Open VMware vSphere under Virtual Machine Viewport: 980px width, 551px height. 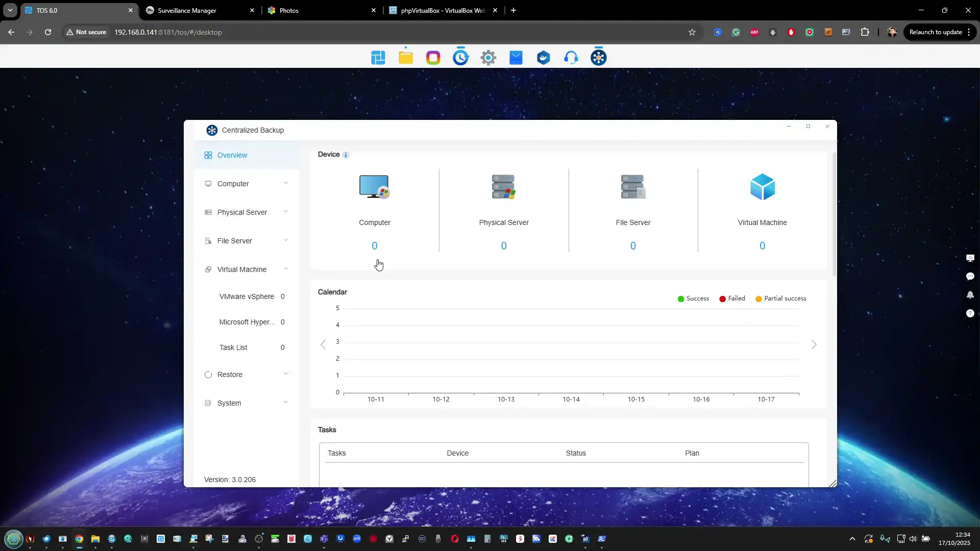point(247,296)
